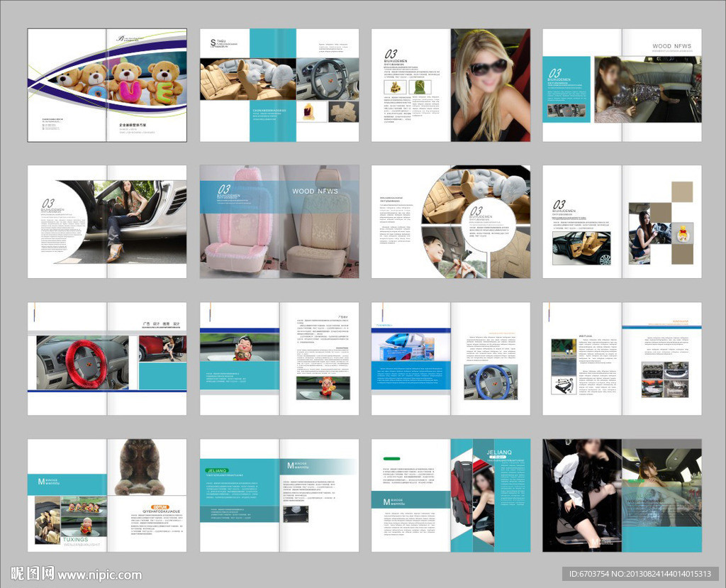Select the car vacuum cleaner product spread
The image size is (726, 588).
[450, 359]
